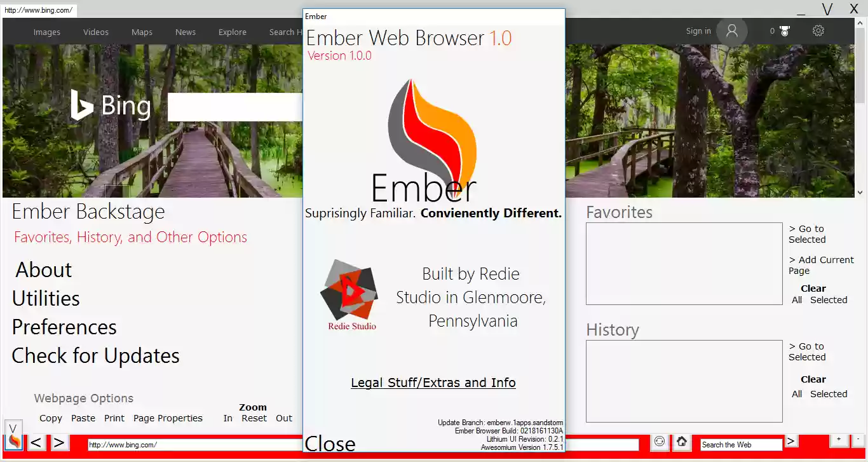Open Preferences from the backstage menu
Viewport: 868px width, 462px height.
tap(64, 327)
